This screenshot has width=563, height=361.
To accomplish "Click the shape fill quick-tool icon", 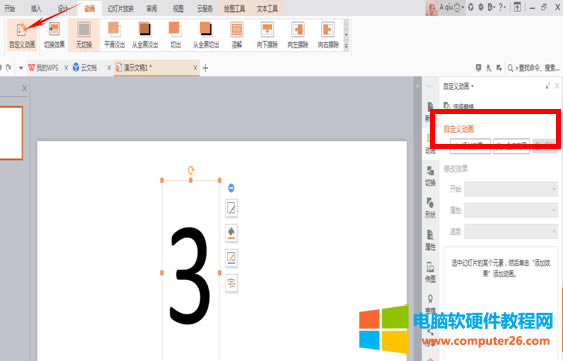I will point(231,232).
